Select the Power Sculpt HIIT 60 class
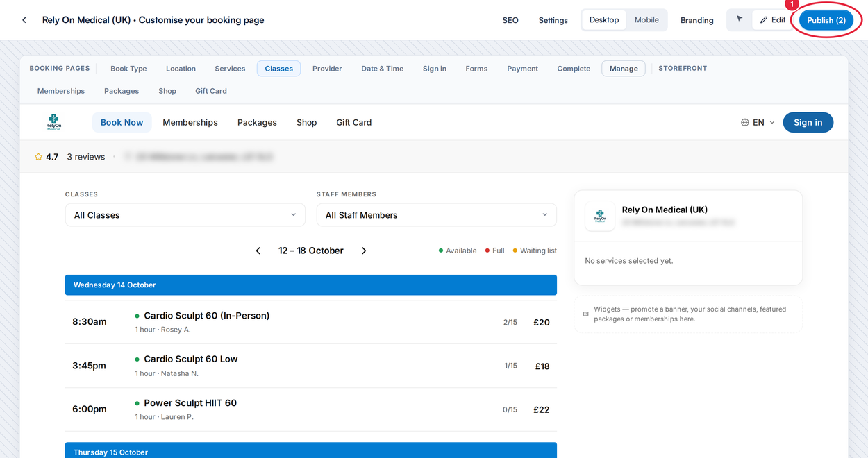Viewport: 868px width, 458px height. point(311,409)
